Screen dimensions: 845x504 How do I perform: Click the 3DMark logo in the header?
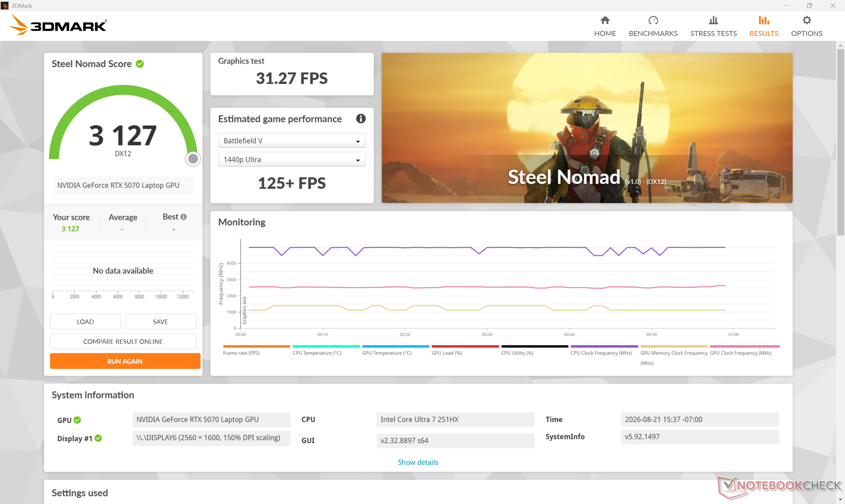58,25
